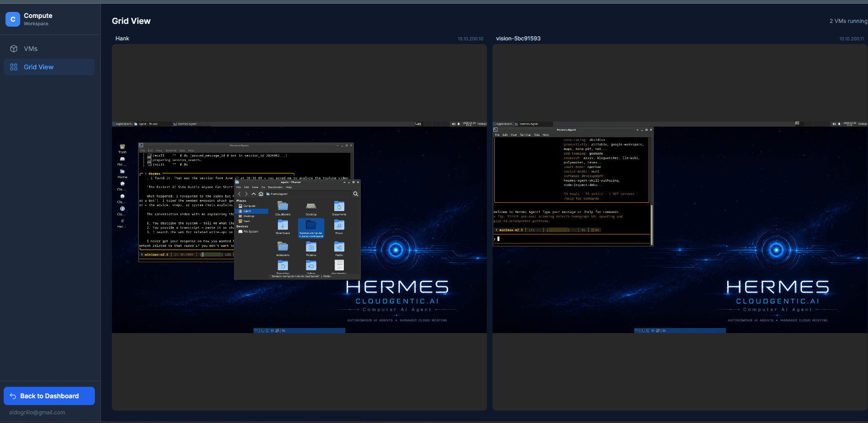Open Videos folder in Thunar

[x=311, y=267]
